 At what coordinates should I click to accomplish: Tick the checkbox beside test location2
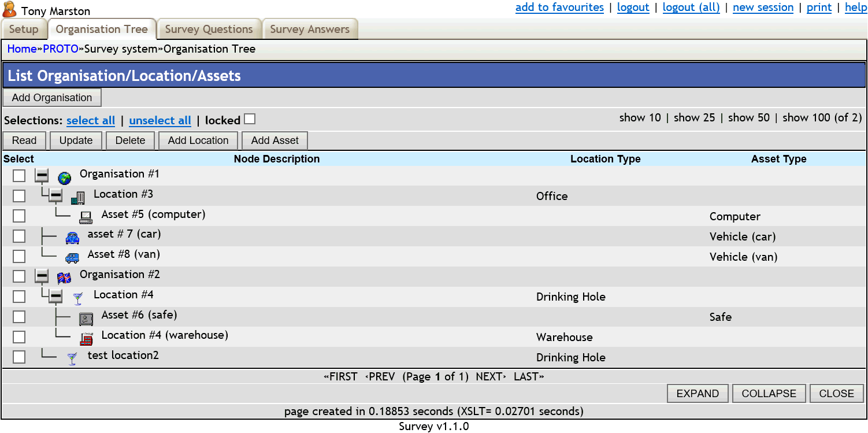(x=18, y=357)
